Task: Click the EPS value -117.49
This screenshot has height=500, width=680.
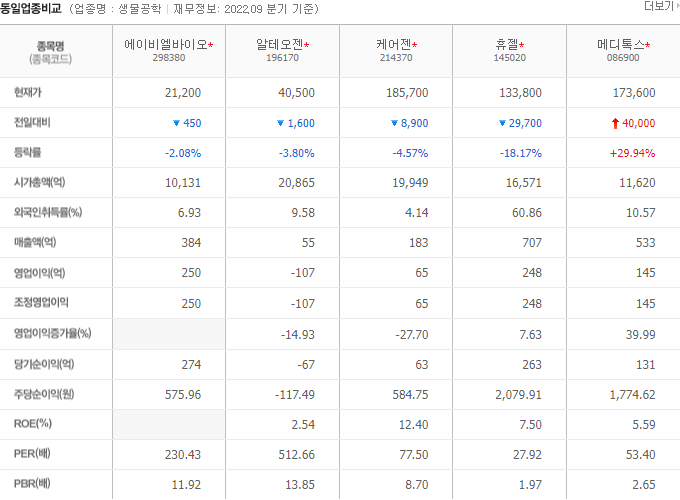Action: click(294, 395)
